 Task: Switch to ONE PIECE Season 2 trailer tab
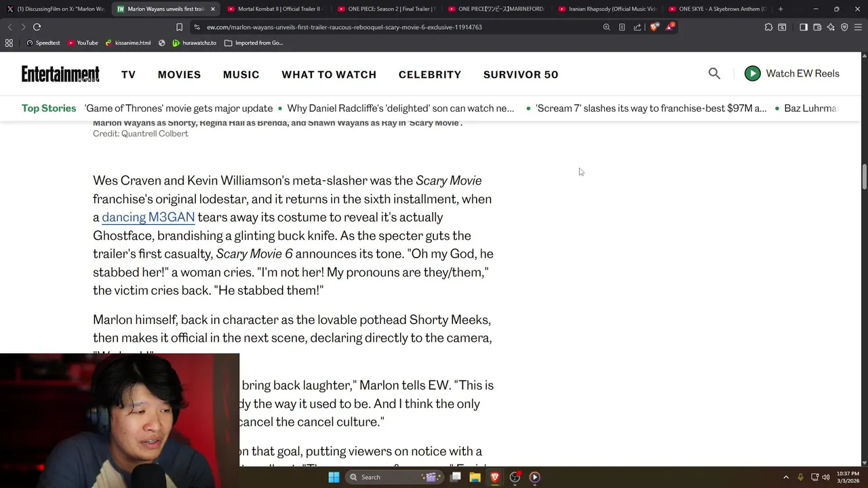click(386, 9)
